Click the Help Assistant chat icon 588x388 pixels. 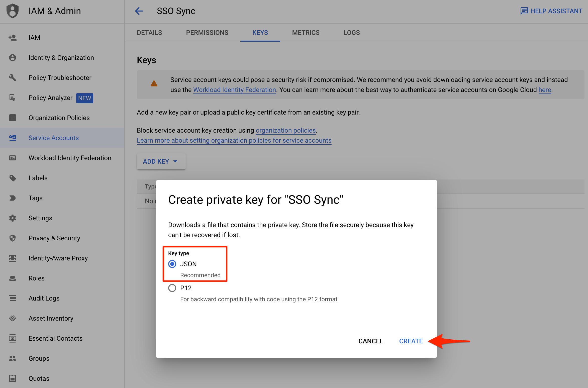[524, 11]
